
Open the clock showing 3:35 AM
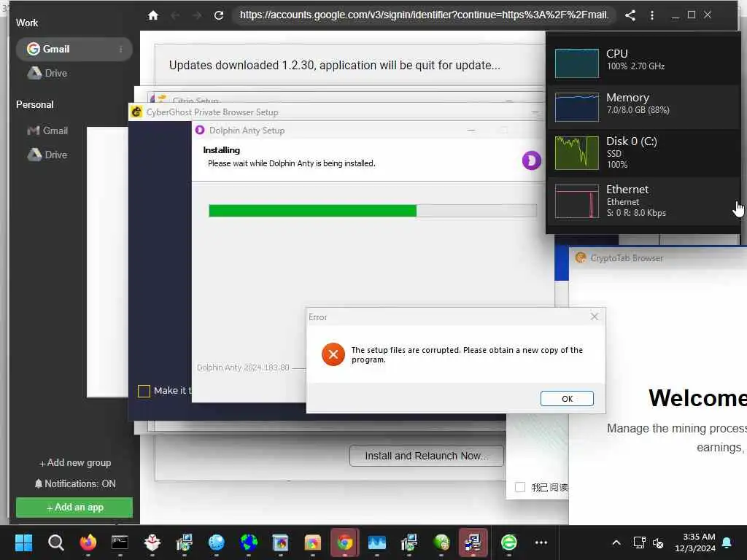695,542
